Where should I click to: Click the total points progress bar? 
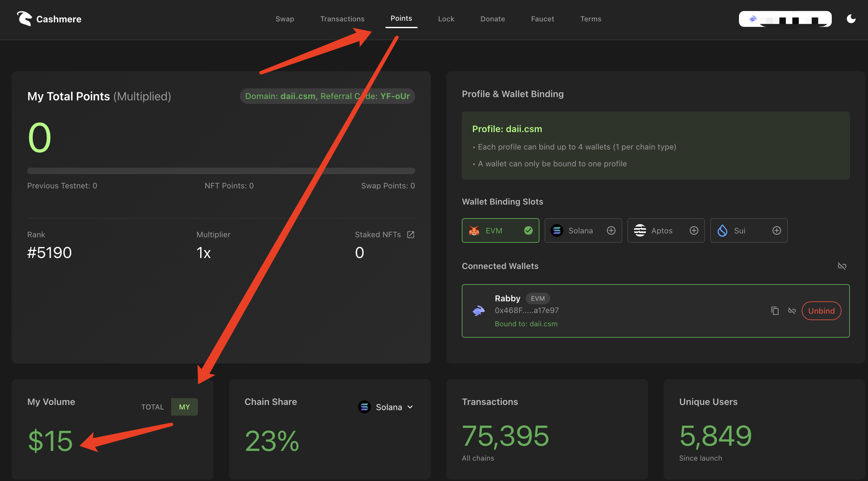(221, 171)
